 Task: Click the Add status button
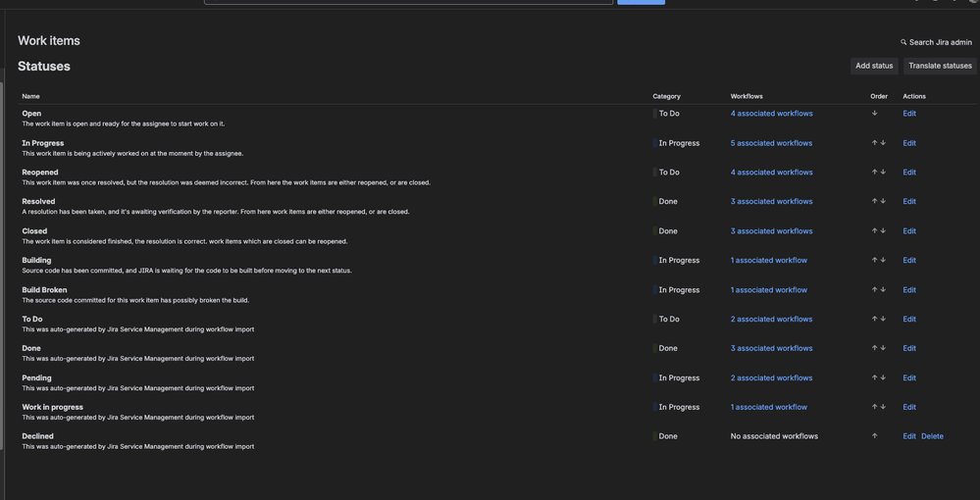pos(874,66)
